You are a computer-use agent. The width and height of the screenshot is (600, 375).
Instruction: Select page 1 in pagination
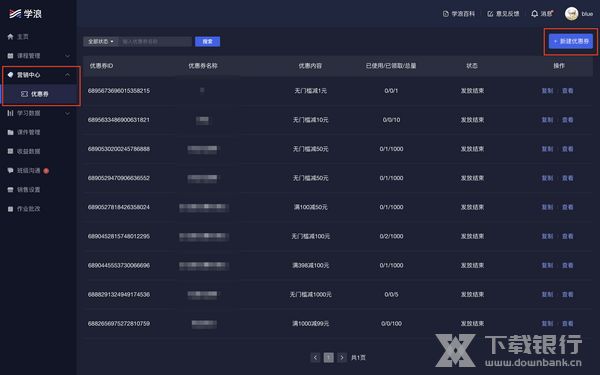pyautogui.click(x=329, y=357)
